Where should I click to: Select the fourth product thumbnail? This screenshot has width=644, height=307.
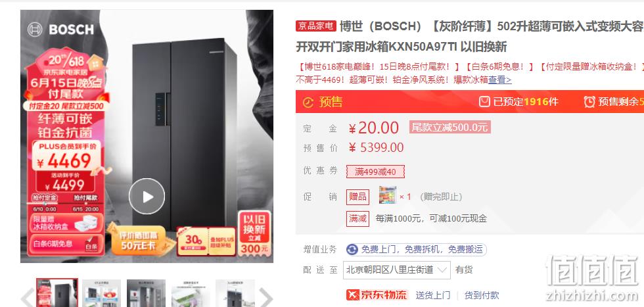pos(191,293)
